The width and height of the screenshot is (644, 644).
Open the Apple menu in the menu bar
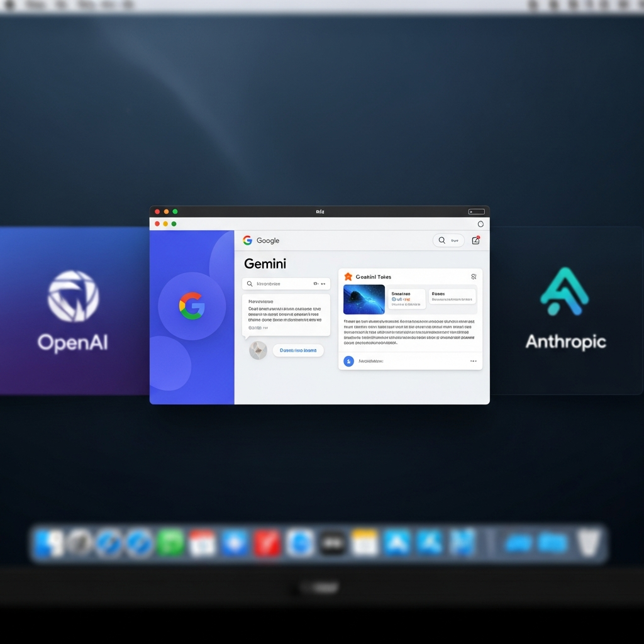tap(9, 5)
